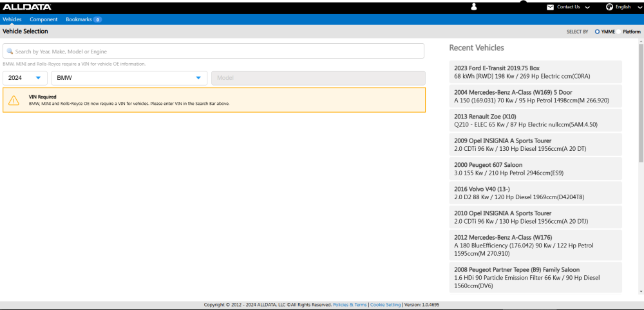Click the globe language icon
This screenshot has height=310, width=644.
click(x=609, y=7)
